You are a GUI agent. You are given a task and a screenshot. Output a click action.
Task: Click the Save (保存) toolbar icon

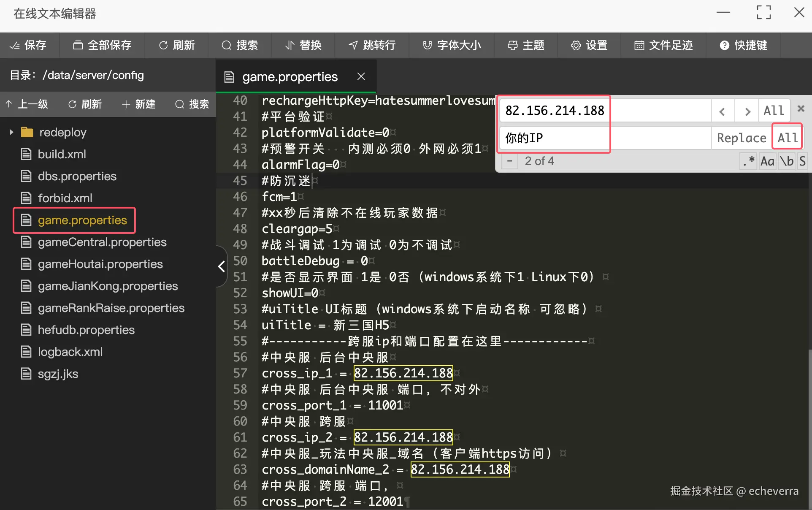pyautogui.click(x=15, y=45)
